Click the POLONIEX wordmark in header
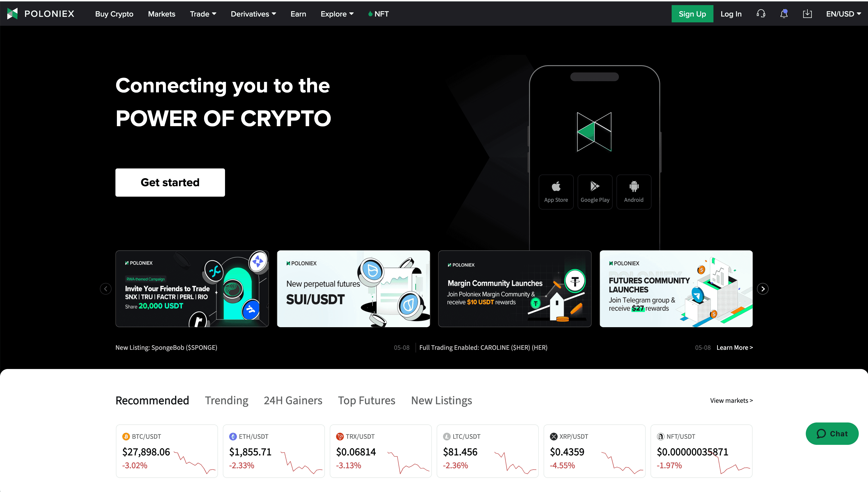Screen dimensions: 868x492 click(x=49, y=14)
